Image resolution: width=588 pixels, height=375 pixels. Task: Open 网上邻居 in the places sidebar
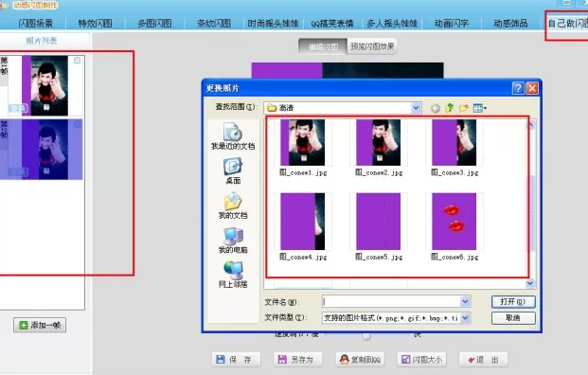point(233,275)
